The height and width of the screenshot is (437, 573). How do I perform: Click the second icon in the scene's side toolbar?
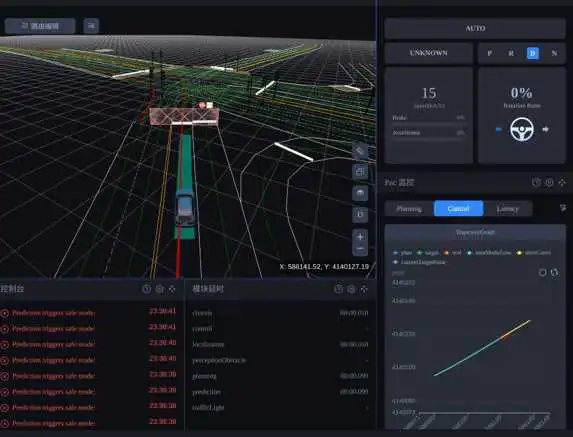(360, 172)
